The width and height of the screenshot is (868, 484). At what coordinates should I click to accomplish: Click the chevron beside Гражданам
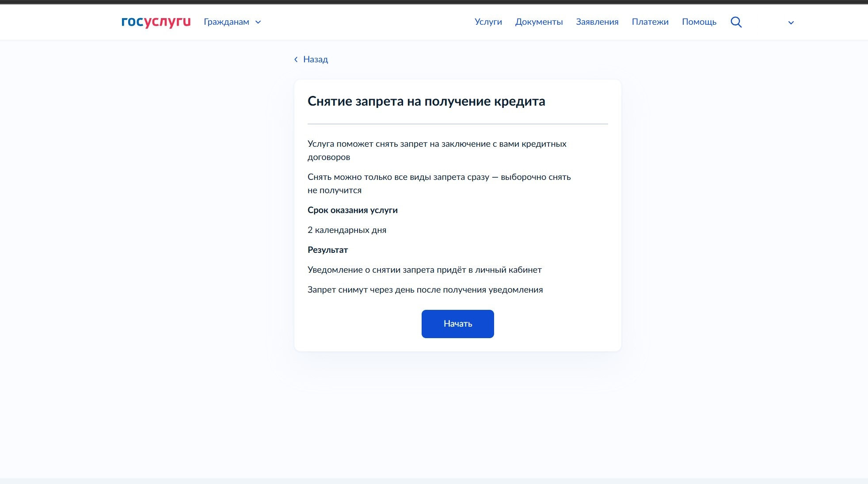click(x=258, y=22)
